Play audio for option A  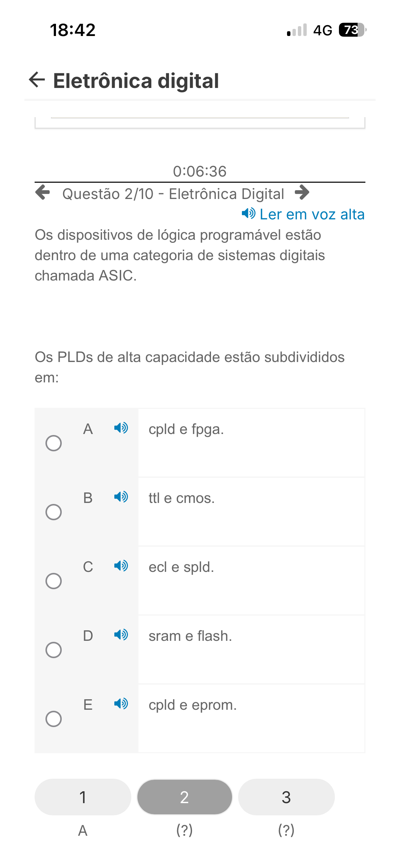(x=121, y=428)
